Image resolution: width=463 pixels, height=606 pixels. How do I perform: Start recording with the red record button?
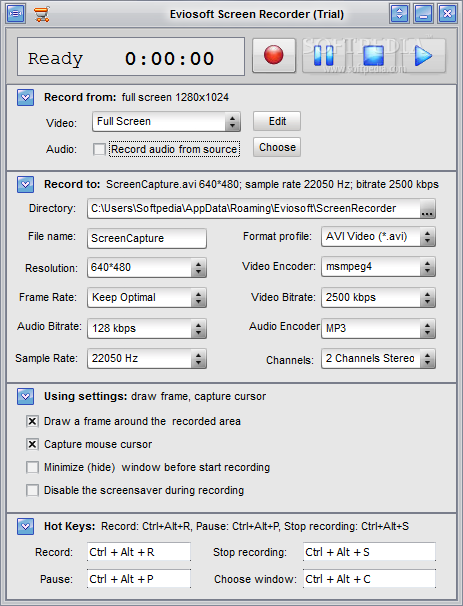[274, 55]
